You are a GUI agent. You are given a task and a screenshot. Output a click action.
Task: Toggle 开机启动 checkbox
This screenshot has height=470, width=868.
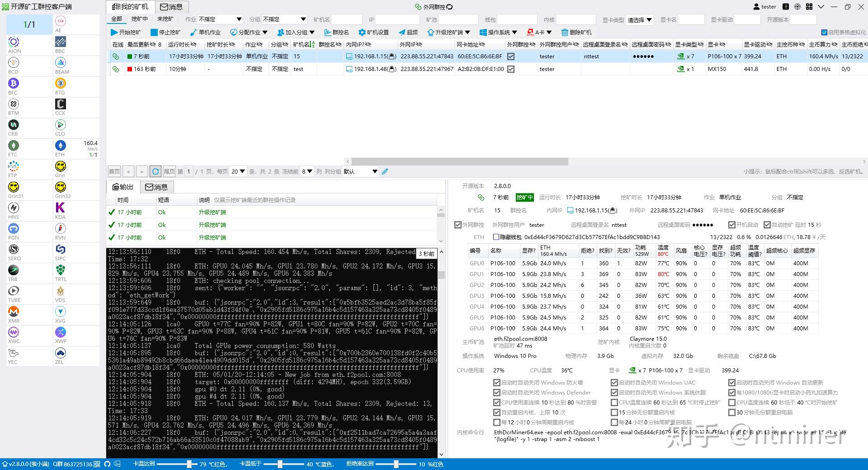click(731, 225)
